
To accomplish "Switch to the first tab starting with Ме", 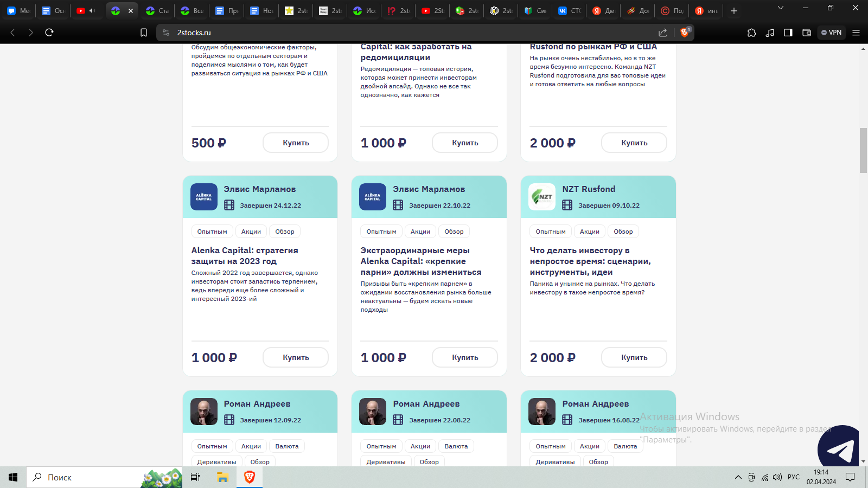I will click(18, 11).
